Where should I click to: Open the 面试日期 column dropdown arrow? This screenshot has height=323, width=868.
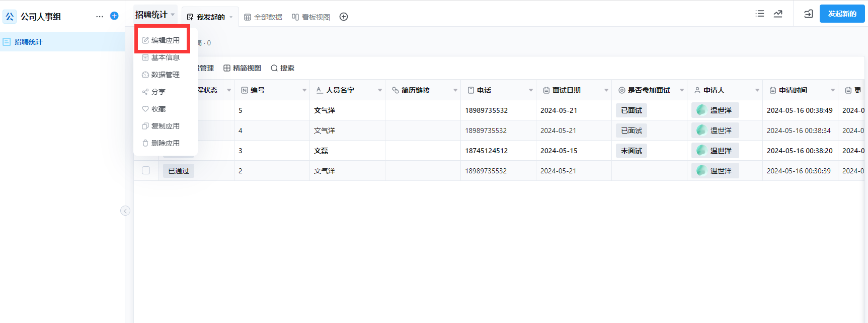[x=606, y=91]
